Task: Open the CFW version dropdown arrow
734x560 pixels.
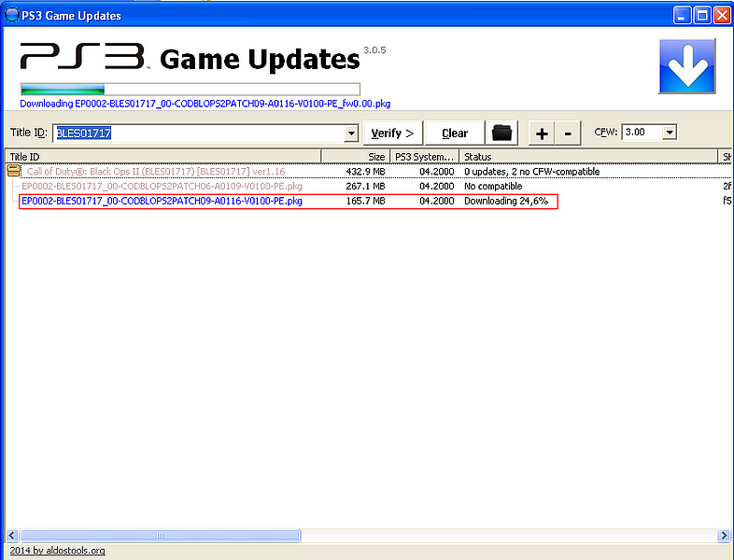Action: pos(670,133)
